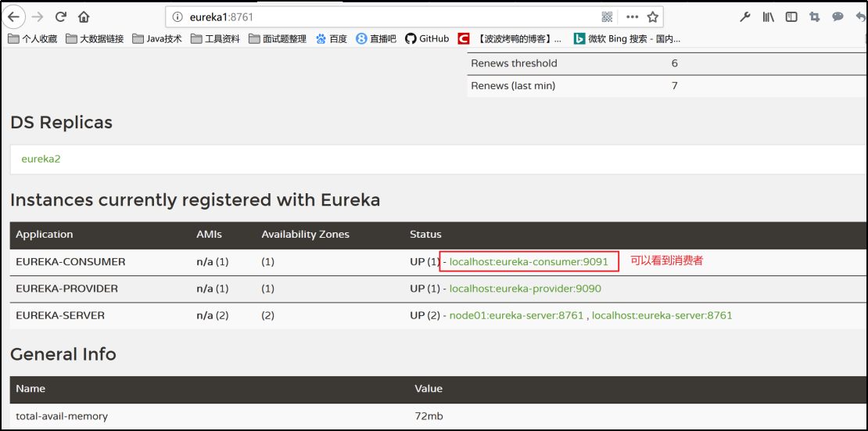Click the 72mb memory value

click(x=429, y=416)
